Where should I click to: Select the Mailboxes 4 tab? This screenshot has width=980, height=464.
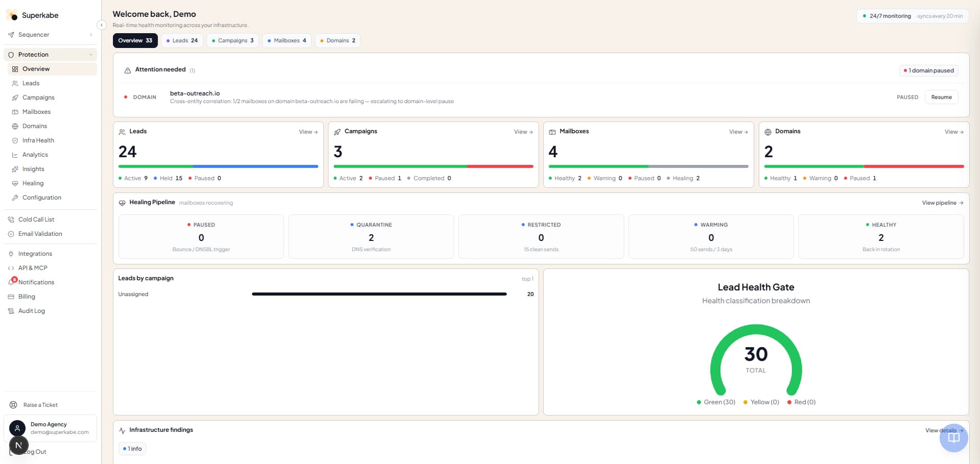287,40
